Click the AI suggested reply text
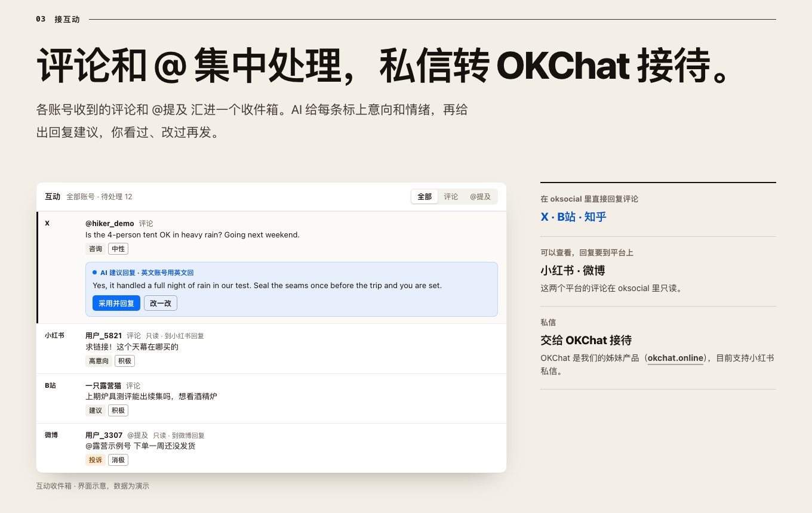 click(267, 285)
